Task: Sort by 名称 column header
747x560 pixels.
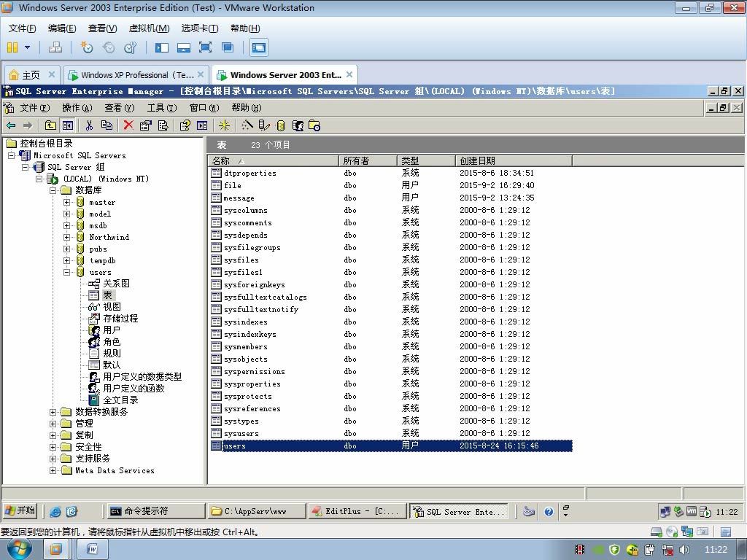Action: pos(274,160)
